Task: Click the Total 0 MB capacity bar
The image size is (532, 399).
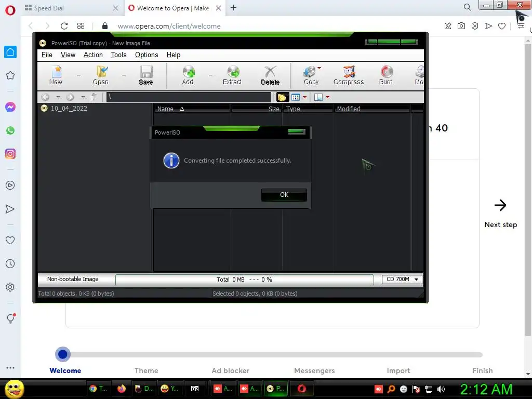Action: click(x=244, y=280)
